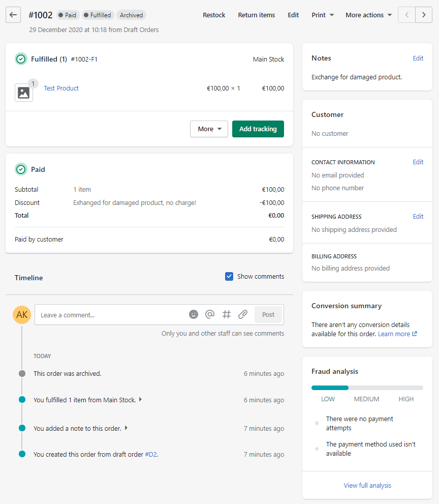The height and width of the screenshot is (504, 439).
Task: Select Return items action
Action: click(x=256, y=15)
